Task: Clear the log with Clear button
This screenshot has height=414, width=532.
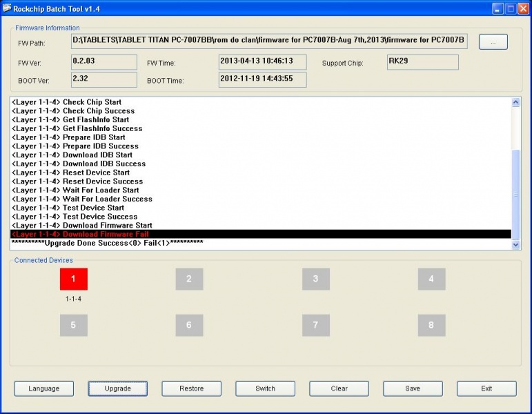Action: pyautogui.click(x=339, y=388)
